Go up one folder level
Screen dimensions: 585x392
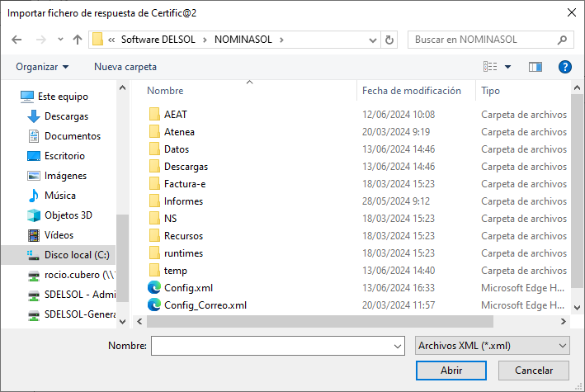tap(78, 40)
